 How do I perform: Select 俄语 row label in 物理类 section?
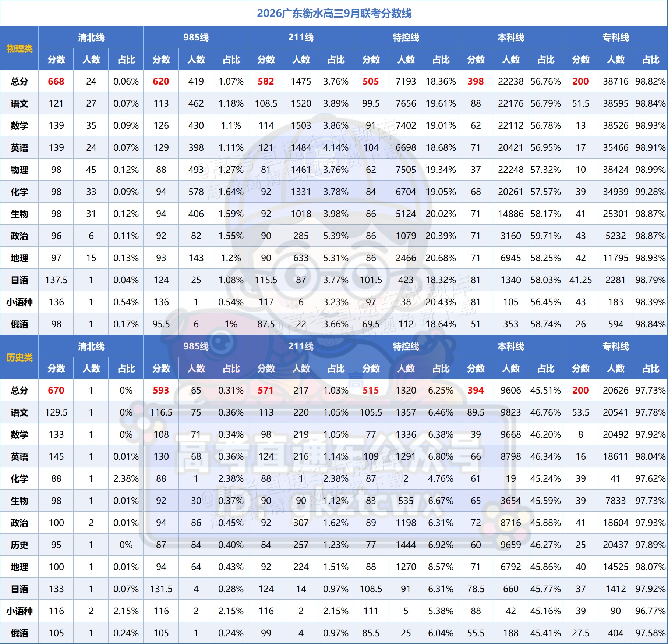click(19, 324)
